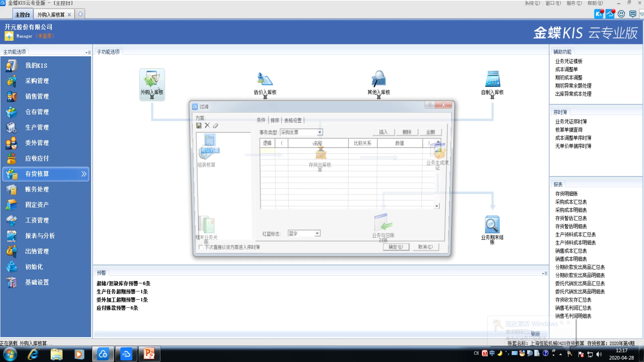644x362 pixels.
Task: Open 存货明细账 report link
Action: (x=566, y=193)
